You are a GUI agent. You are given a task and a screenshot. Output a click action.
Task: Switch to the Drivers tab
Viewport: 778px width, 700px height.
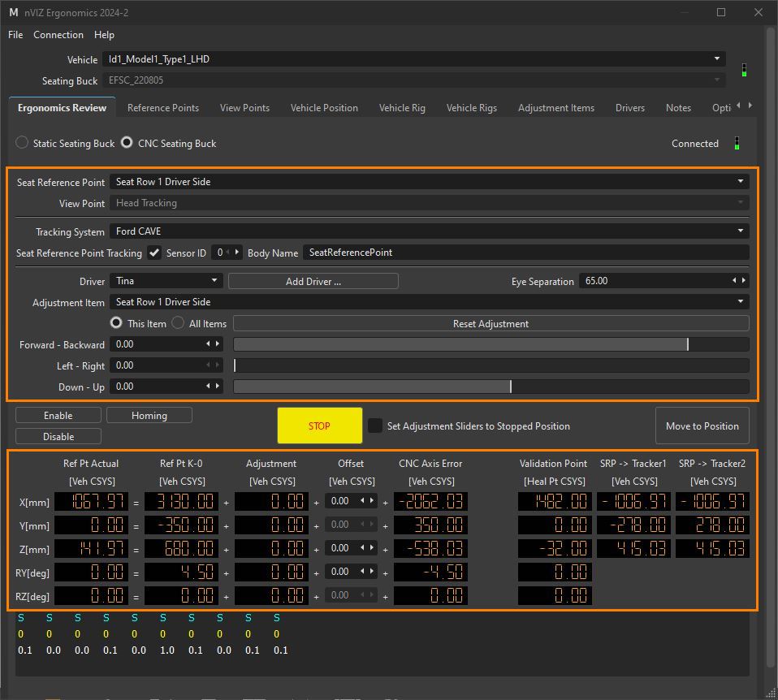[629, 107]
